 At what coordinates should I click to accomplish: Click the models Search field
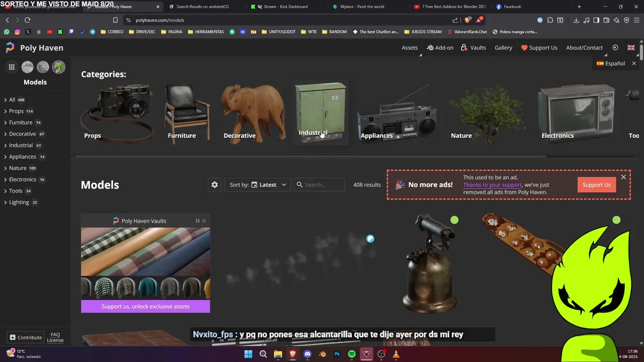tap(320, 185)
